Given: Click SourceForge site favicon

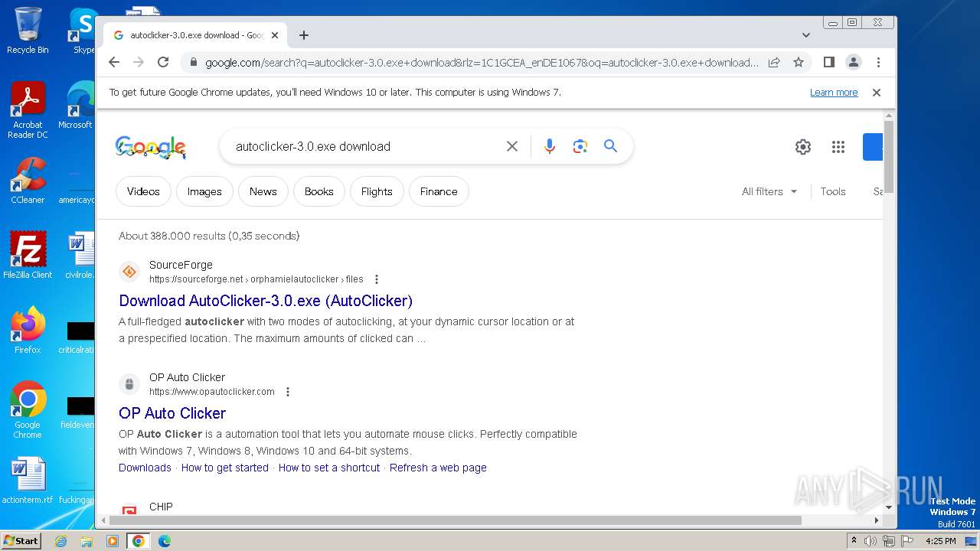Looking at the screenshot, I should (129, 272).
